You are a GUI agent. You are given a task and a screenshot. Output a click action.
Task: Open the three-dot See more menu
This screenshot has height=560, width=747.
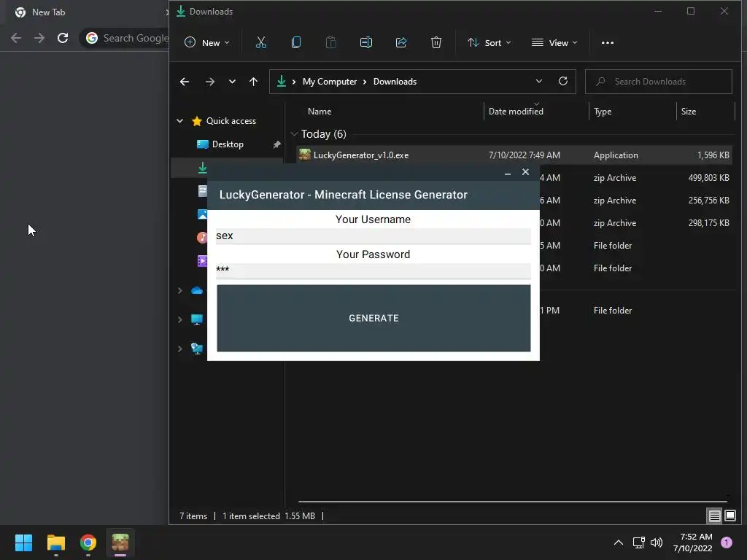click(608, 42)
